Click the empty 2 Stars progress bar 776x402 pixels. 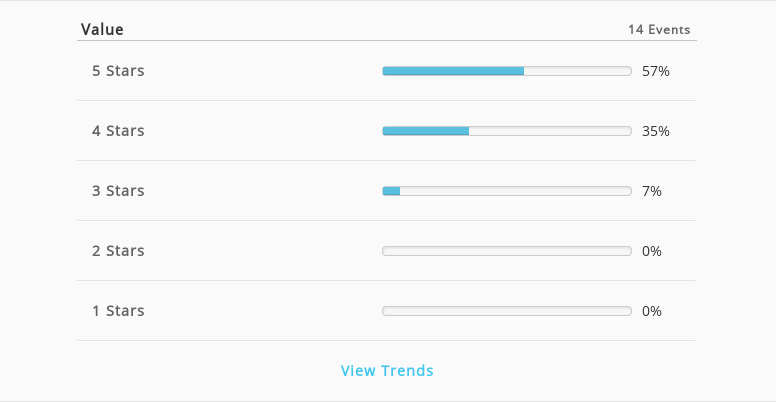click(507, 251)
